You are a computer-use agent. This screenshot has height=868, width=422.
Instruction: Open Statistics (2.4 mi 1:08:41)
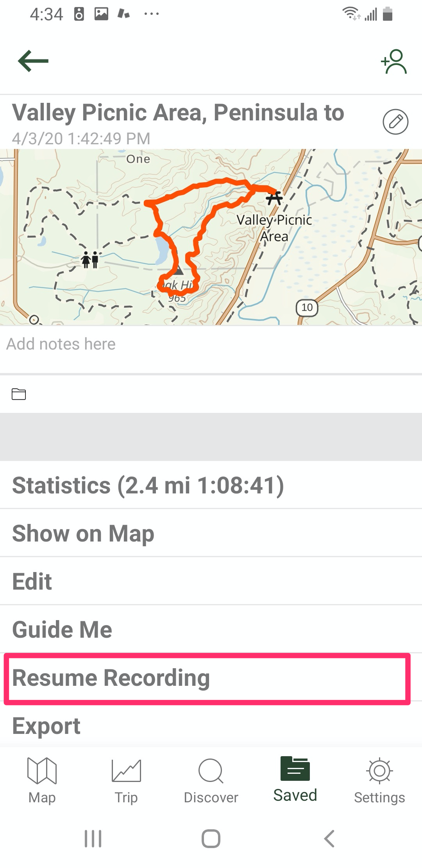211,485
